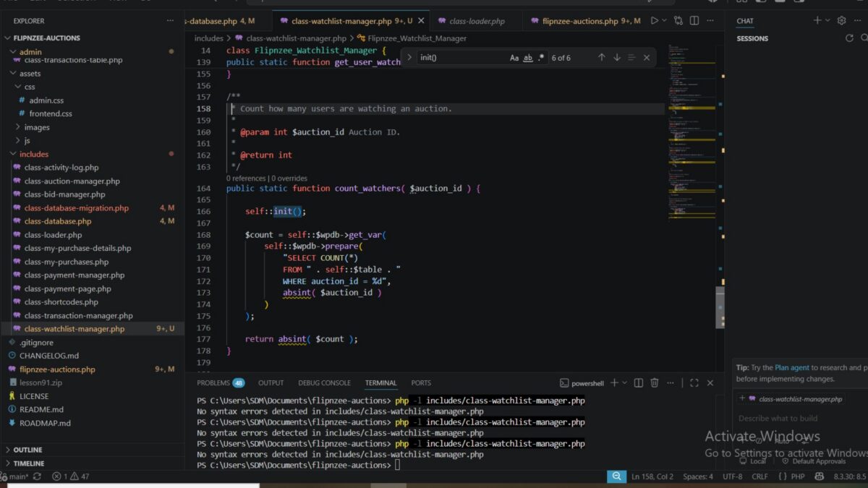
Task: Change end of line sequence CRLF
Action: pyautogui.click(x=760, y=476)
